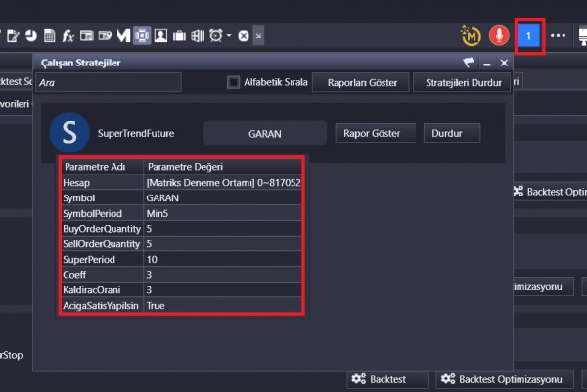Image resolution: width=587 pixels, height=392 pixels.
Task: Select the AcigaSatisYapilsin parameter label
Action: (101, 305)
